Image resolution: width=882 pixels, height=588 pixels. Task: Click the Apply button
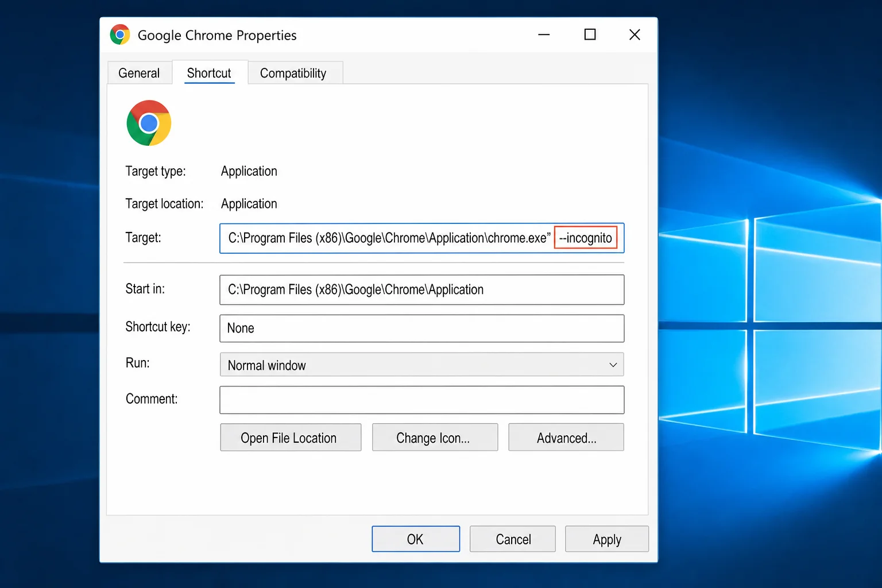tap(607, 539)
